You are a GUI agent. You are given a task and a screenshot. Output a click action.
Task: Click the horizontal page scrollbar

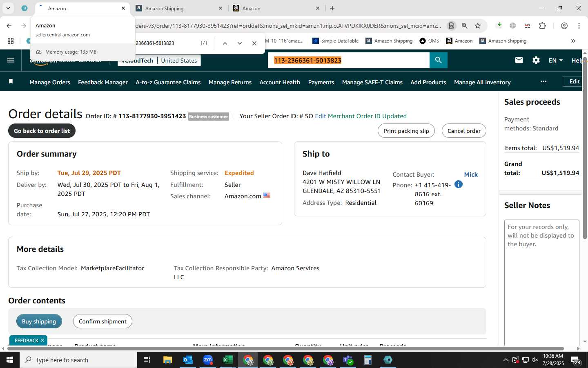pyautogui.click(x=286, y=348)
